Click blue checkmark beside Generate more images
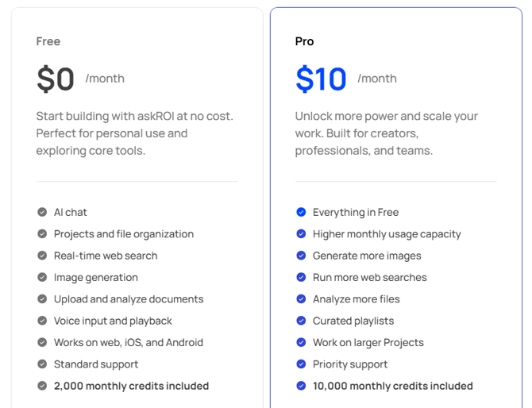The image size is (532, 408). (x=301, y=256)
